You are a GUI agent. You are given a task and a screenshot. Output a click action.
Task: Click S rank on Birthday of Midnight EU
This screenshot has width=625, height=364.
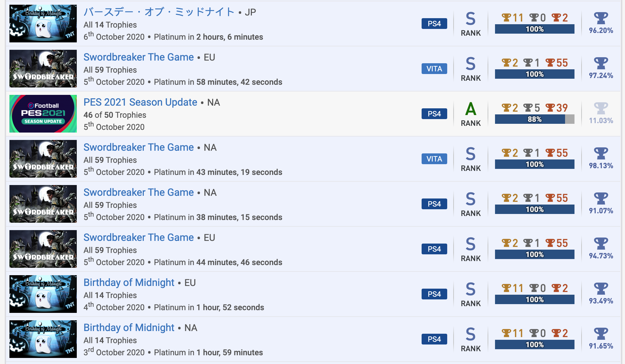[x=470, y=289]
